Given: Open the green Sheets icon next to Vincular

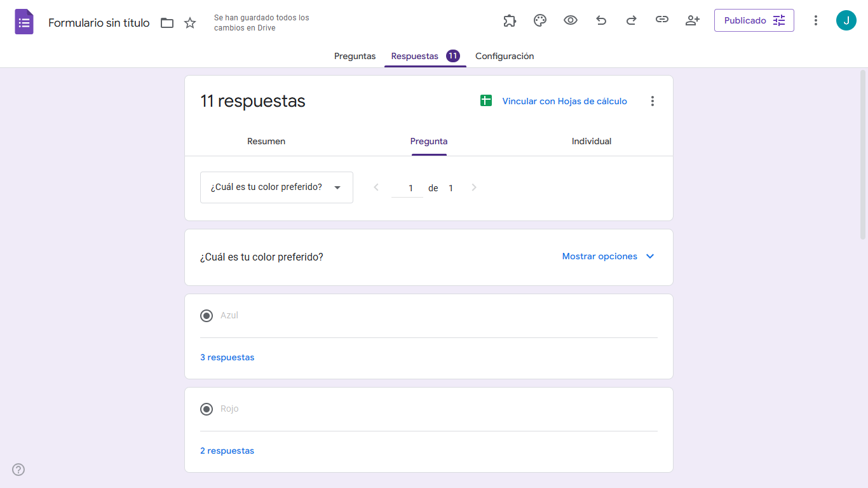Looking at the screenshot, I should pos(486,100).
